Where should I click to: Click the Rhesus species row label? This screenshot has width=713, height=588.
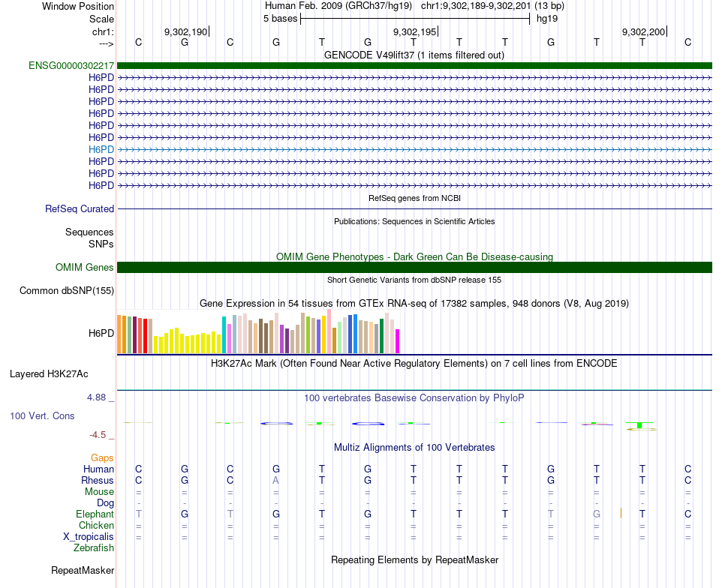point(98,480)
